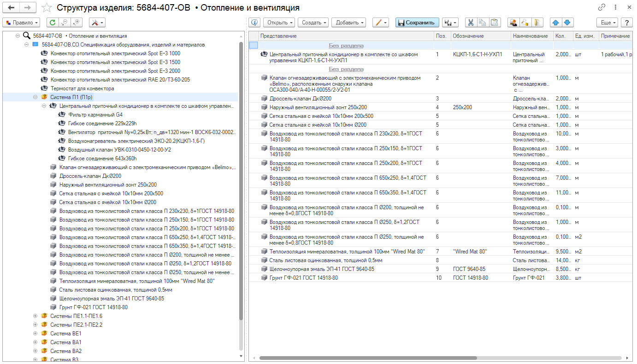The width and height of the screenshot is (637, 364).
Task: Move row up with blue arrow
Action: point(555,23)
